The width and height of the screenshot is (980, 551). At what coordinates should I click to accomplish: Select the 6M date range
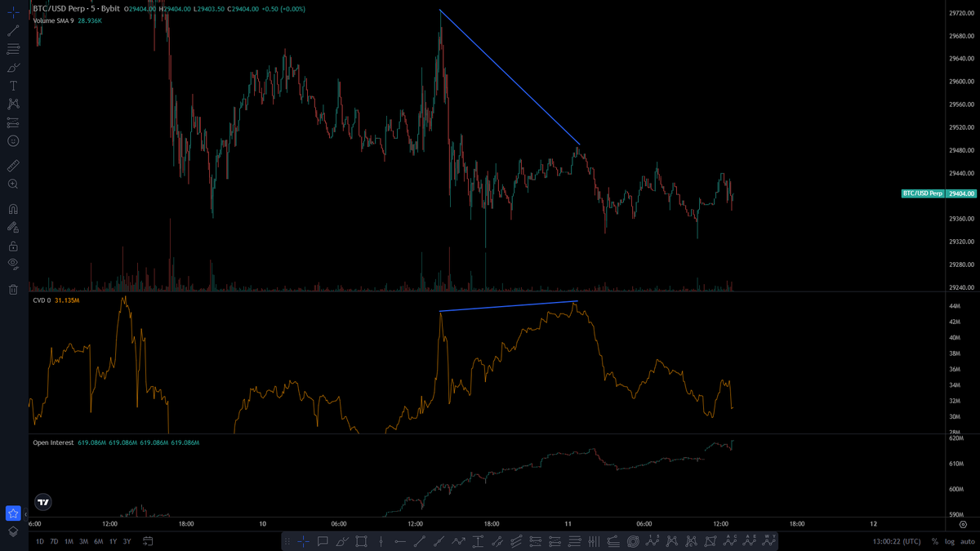tap(98, 542)
